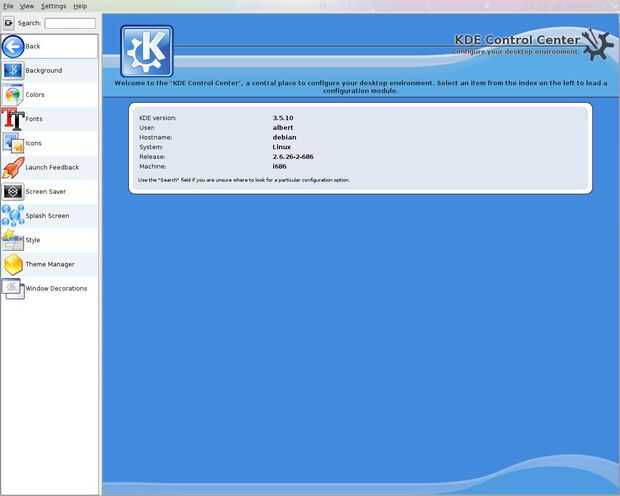620x496 pixels.
Task: Click the machine value i686
Action: [x=280, y=167]
